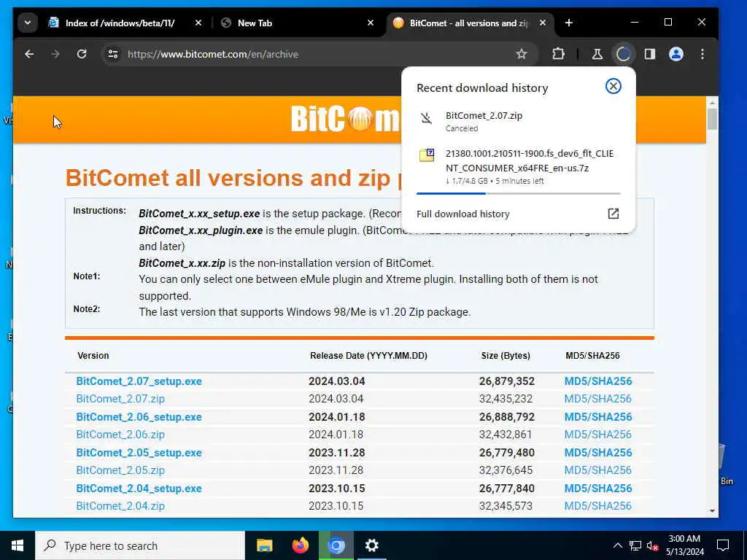Viewport: 747px width, 560px height.
Task: Open MD5/SHA256 for BitComet_2.06_setup.exe
Action: (598, 417)
